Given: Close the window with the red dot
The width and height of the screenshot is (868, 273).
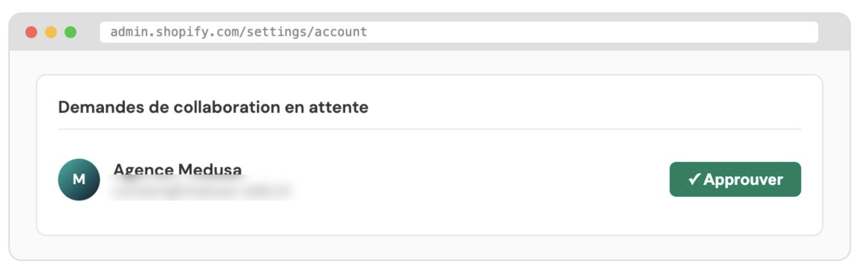Looking at the screenshot, I should click(x=31, y=32).
